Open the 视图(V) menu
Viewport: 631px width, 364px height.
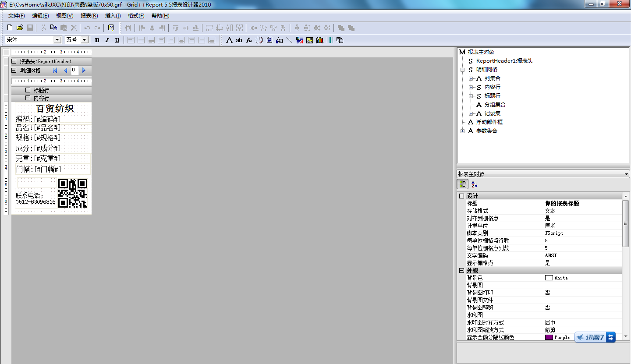(x=64, y=16)
